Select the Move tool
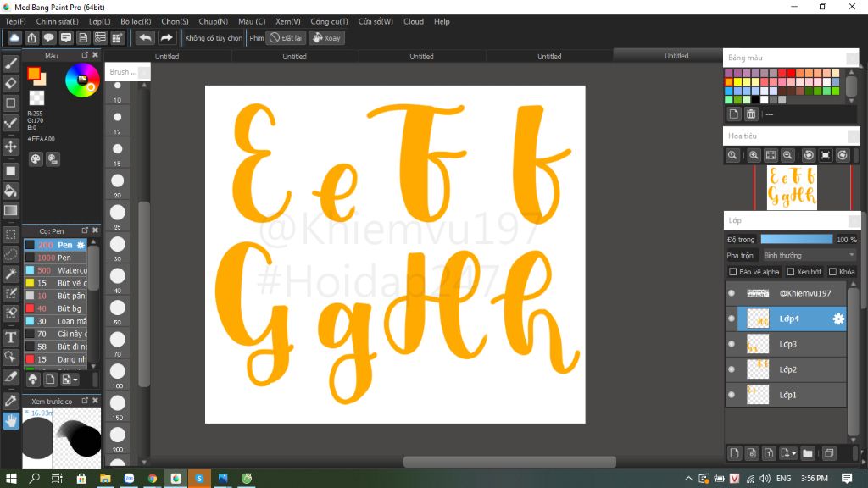 tap(10, 147)
